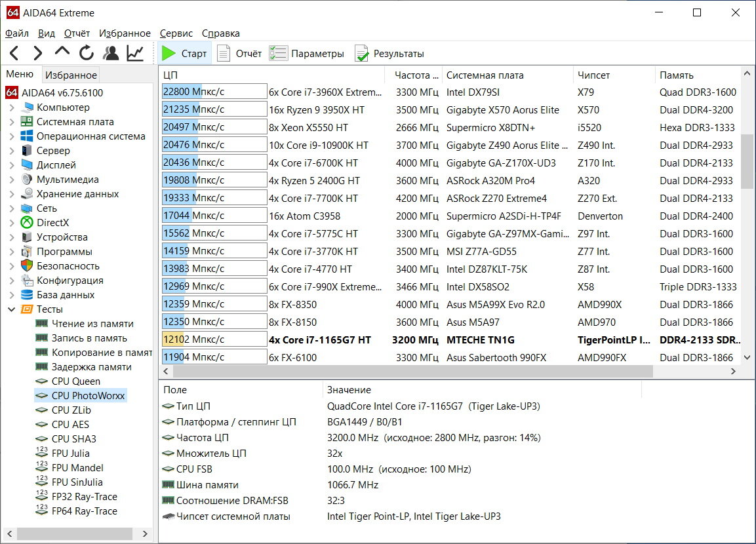This screenshot has height=544, width=756.
Task: Sort results by ЦП column header
Action: tap(272, 75)
